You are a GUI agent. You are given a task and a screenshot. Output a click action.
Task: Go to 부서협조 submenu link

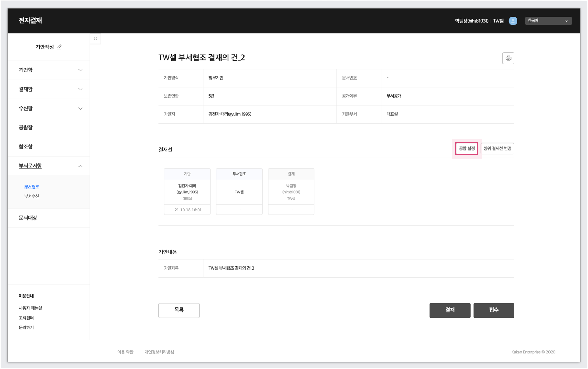31,187
